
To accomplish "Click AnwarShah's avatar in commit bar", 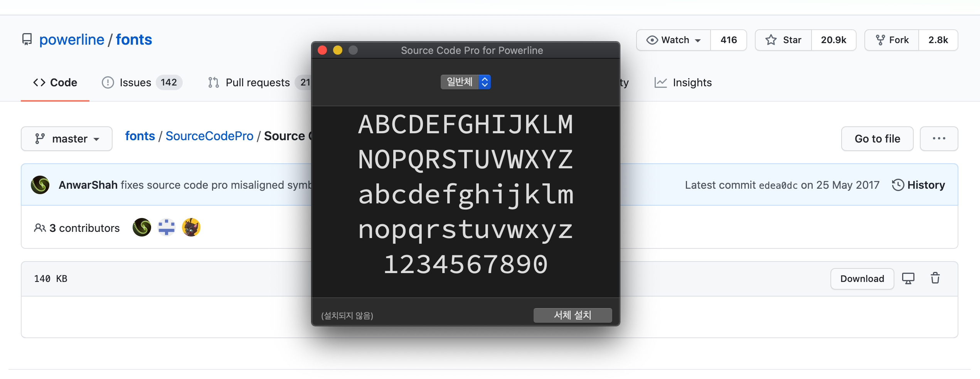I will coord(40,185).
